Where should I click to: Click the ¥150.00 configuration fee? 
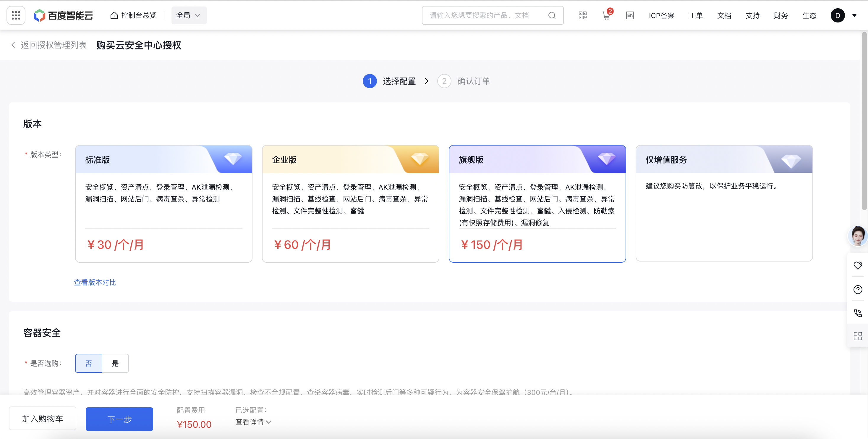point(194,424)
